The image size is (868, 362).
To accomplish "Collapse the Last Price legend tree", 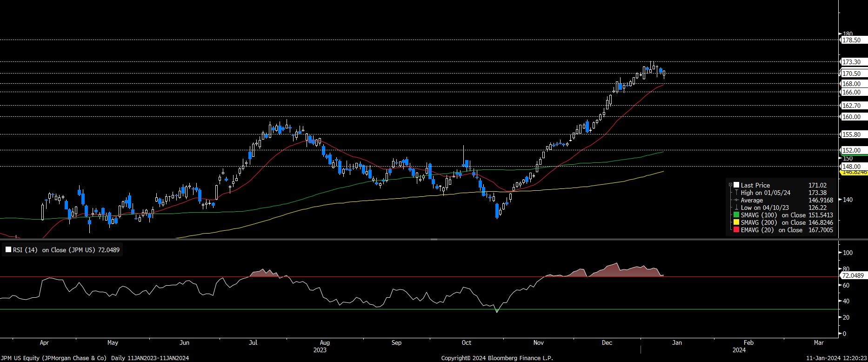I will [730, 185].
